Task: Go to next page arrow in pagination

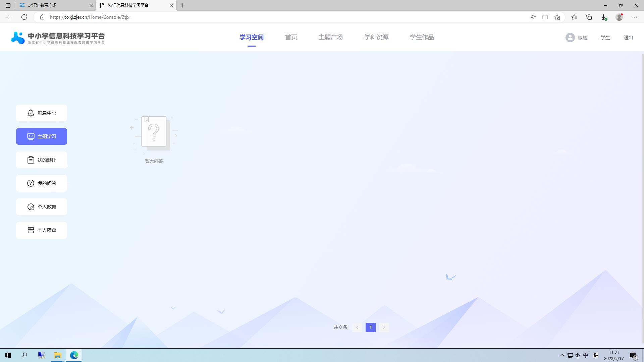Action: [384, 327]
